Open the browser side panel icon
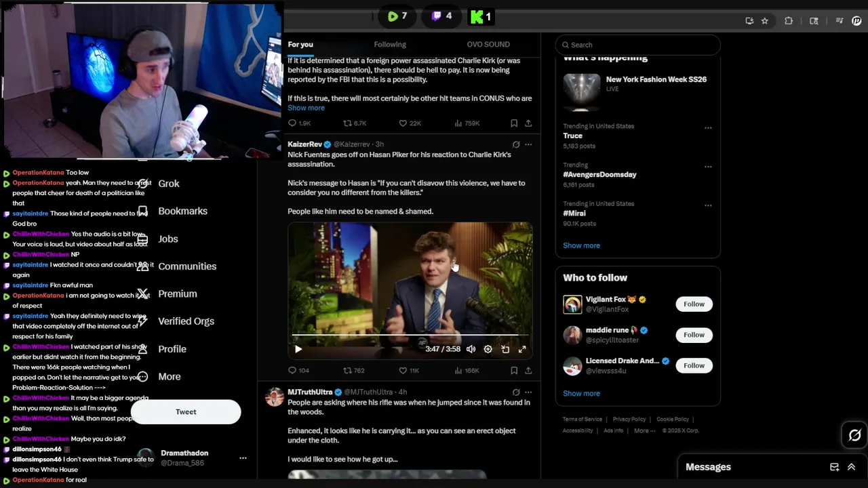Image resolution: width=868 pixels, height=488 pixels. (x=814, y=21)
